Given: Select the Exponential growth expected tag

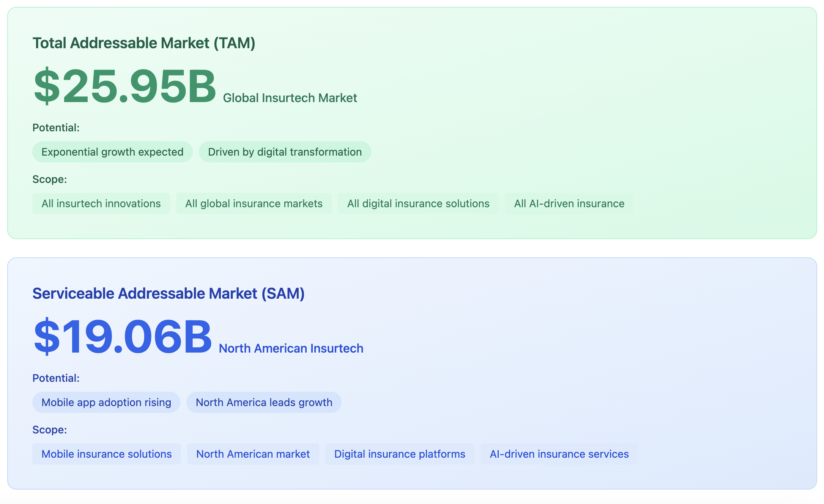Looking at the screenshot, I should (112, 152).
